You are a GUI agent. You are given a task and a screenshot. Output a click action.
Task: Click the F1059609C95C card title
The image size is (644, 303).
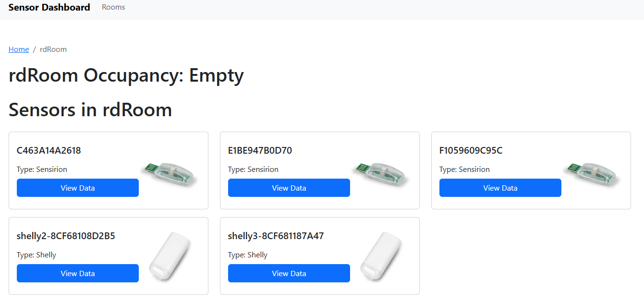point(471,150)
